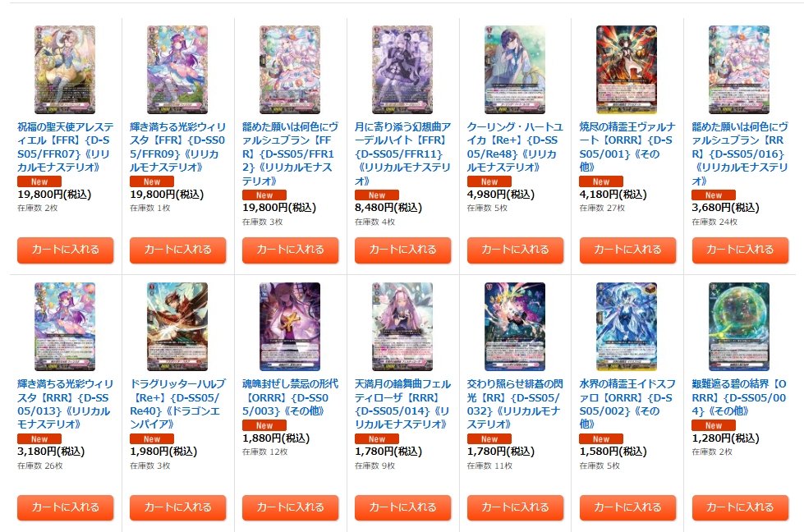The image size is (804, 532).
Task: Open the 艱難遮る碧の結界 card thumbnail
Action: click(739, 327)
